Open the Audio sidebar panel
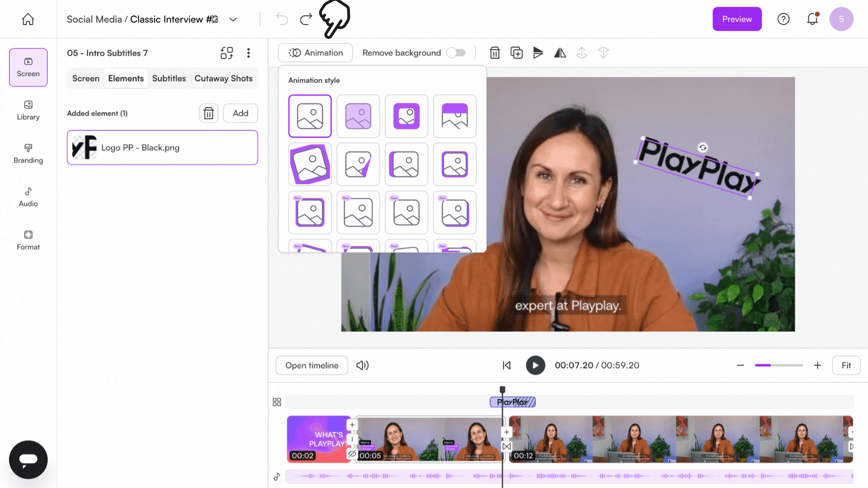This screenshot has height=488, width=868. pyautogui.click(x=28, y=197)
